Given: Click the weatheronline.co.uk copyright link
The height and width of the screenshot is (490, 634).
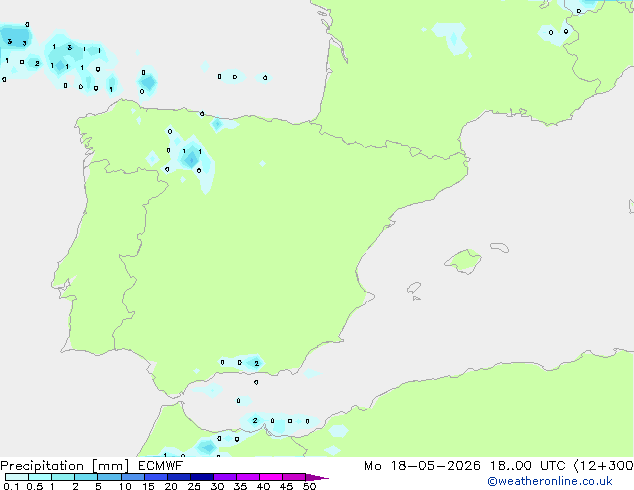Looking at the screenshot, I should point(550,481).
